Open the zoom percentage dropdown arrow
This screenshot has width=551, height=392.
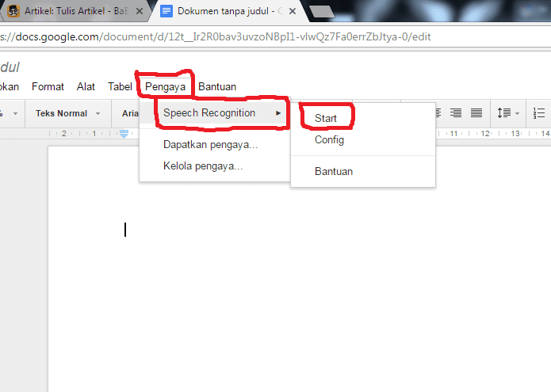point(15,113)
